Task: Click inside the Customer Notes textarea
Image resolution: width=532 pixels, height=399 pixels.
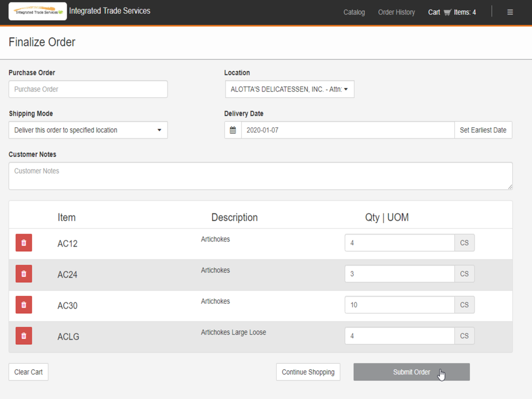Action: [261, 176]
